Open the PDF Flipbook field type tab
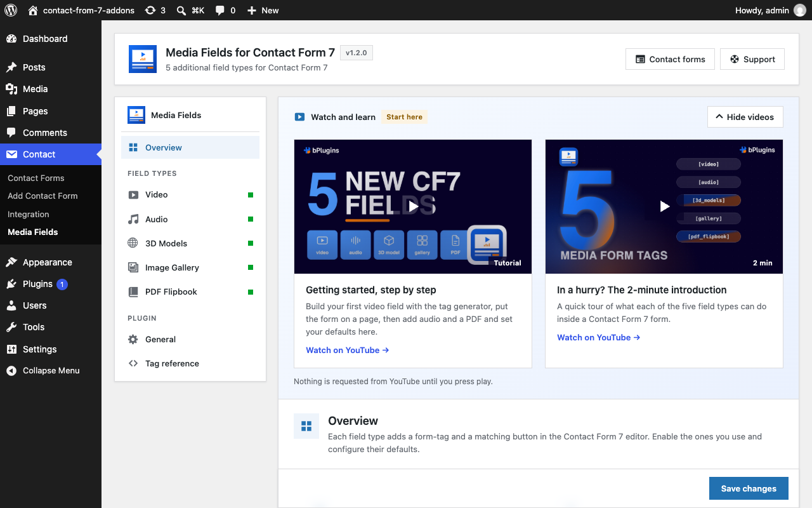The image size is (812, 508). 190,291
